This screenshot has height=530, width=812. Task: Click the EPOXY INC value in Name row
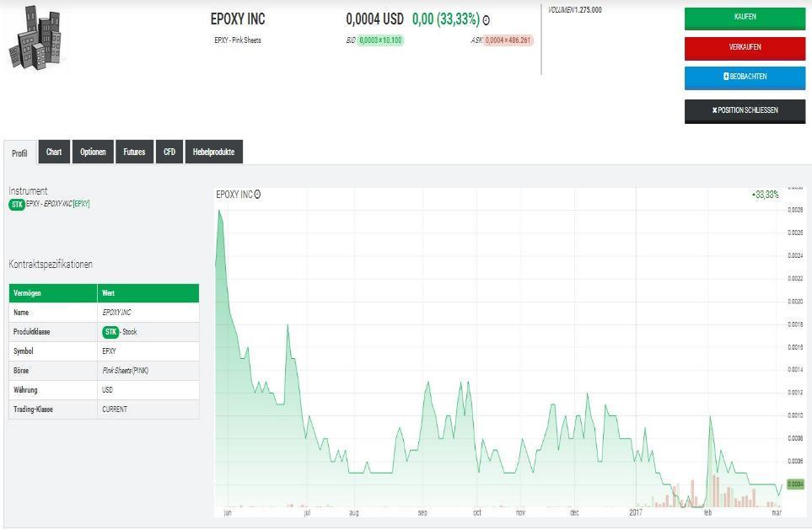pyautogui.click(x=116, y=313)
